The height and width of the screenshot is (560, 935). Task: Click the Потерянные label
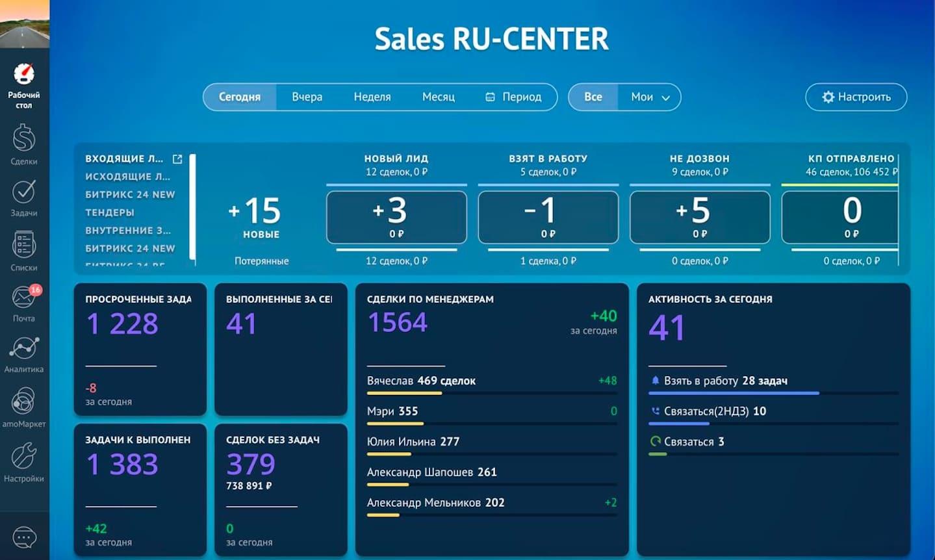(x=262, y=261)
